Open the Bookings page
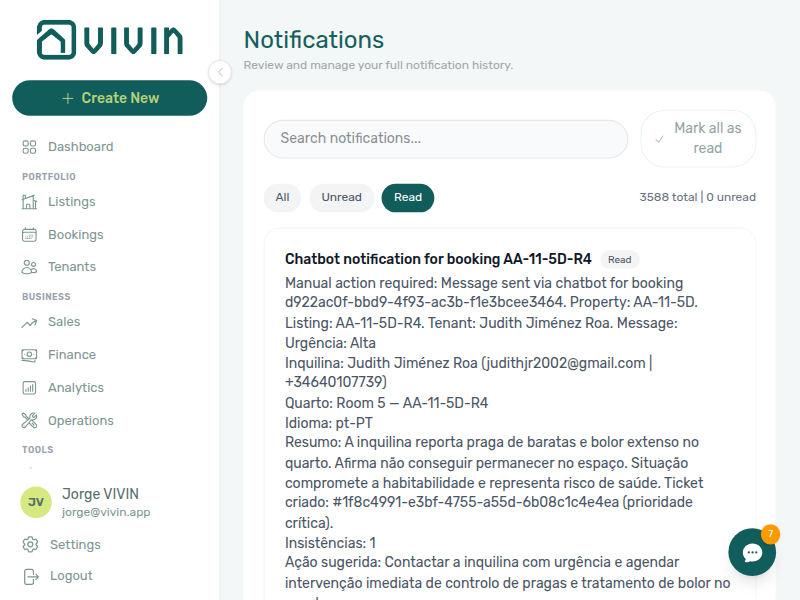The width and height of the screenshot is (800, 600). (76, 235)
